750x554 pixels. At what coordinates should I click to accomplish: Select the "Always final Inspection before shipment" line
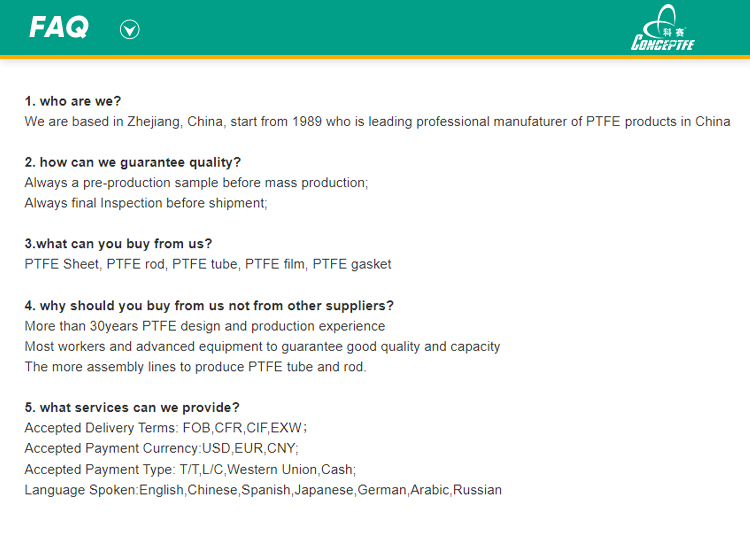pos(146,203)
